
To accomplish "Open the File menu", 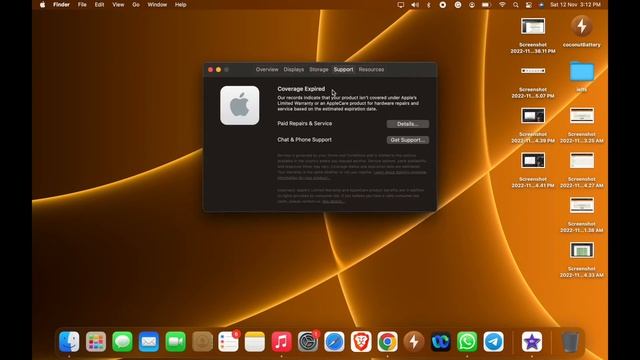I will pyautogui.click(x=82, y=5).
